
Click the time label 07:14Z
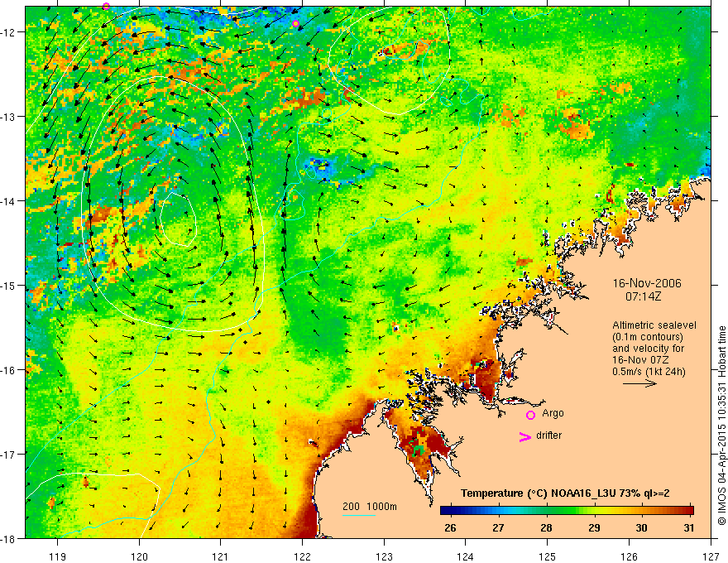point(643,296)
